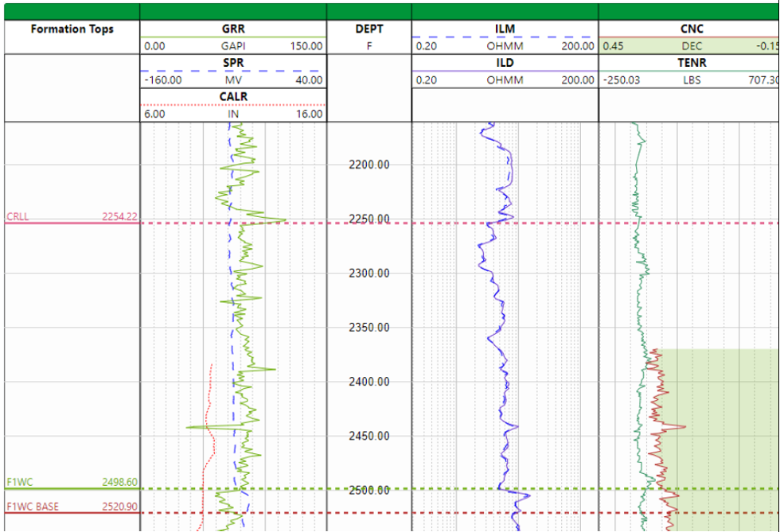Image resolution: width=780 pixels, height=532 pixels.
Task: Click the TENR curve header
Action: coord(691,63)
